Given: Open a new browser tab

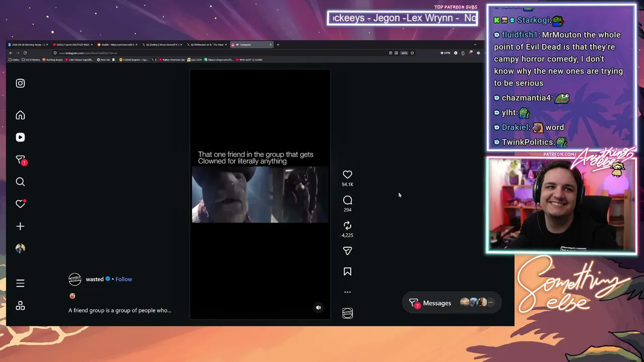Looking at the screenshot, I should coord(278,45).
